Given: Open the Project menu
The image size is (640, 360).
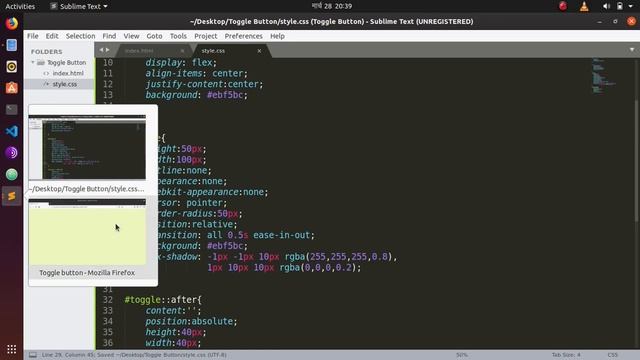Looking at the screenshot, I should point(206,36).
